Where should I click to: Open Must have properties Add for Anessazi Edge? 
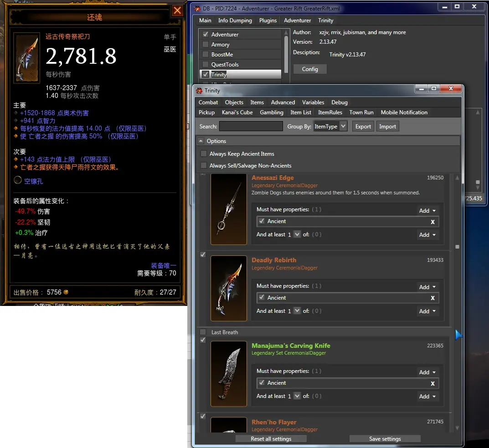tap(427, 211)
